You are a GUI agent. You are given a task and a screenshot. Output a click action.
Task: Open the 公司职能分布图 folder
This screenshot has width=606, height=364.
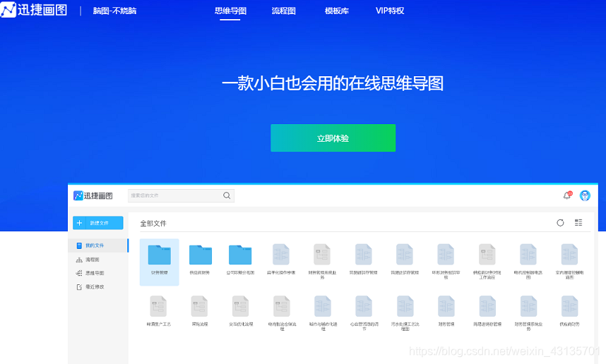tap(240, 260)
